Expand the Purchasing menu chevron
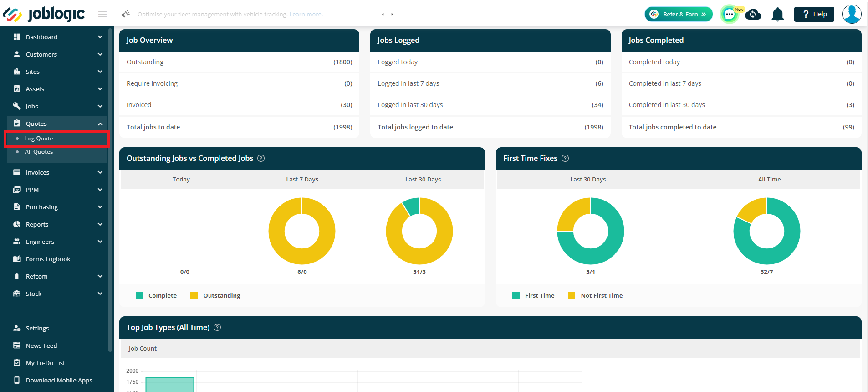 coord(100,207)
